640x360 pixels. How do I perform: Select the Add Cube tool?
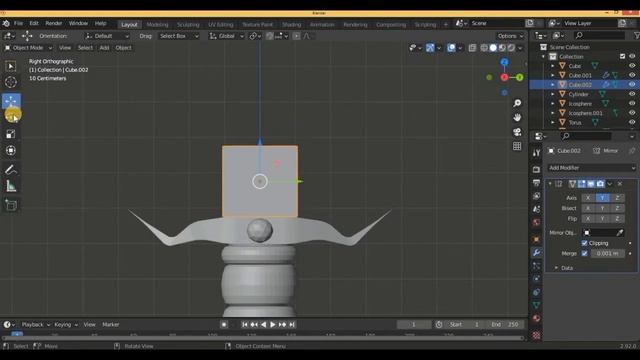[x=11, y=205]
